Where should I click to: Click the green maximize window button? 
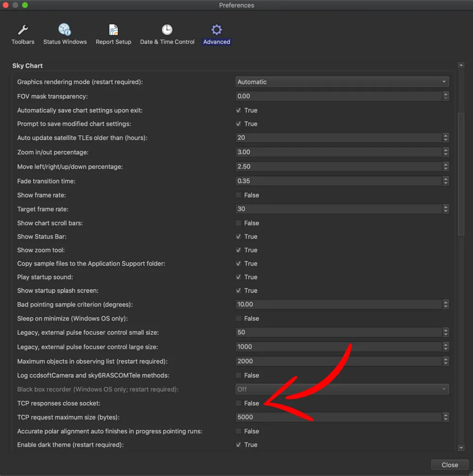[25, 5]
